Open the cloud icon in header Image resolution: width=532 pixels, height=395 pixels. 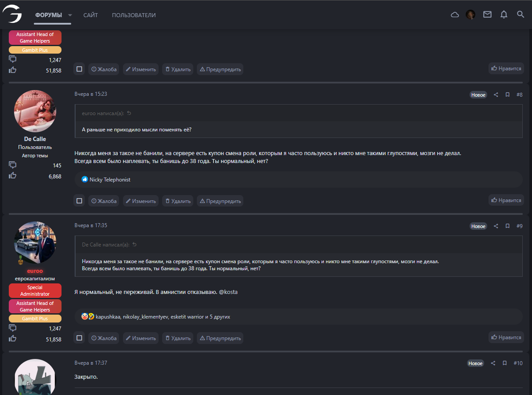click(455, 15)
